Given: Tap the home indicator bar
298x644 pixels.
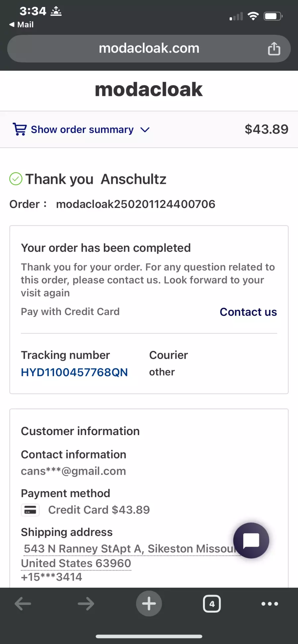Looking at the screenshot, I should tap(149, 636).
